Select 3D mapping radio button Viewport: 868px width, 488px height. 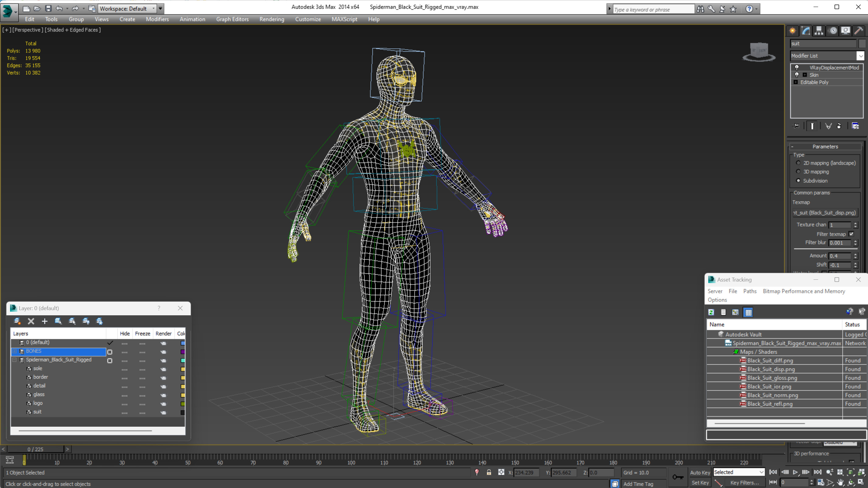click(798, 171)
